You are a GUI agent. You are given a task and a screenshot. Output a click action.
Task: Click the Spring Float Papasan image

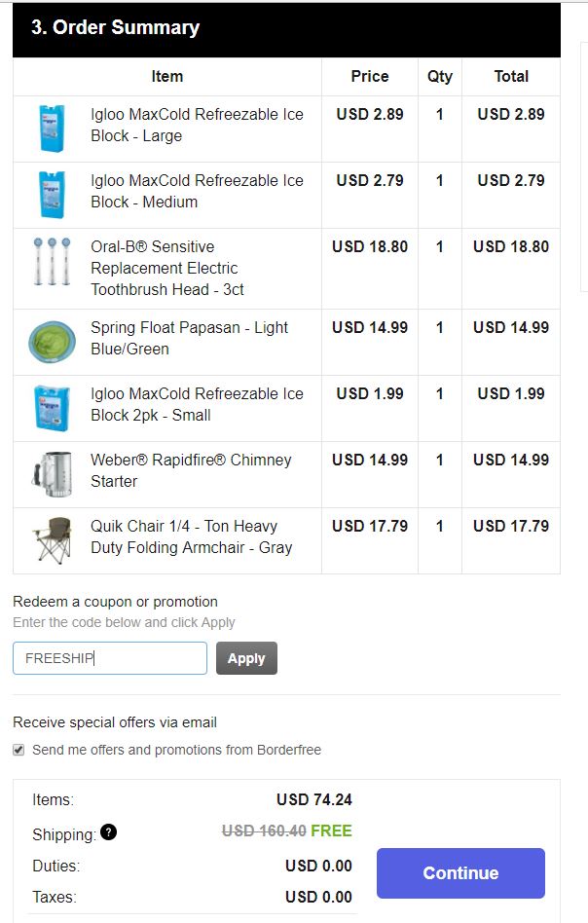52,342
